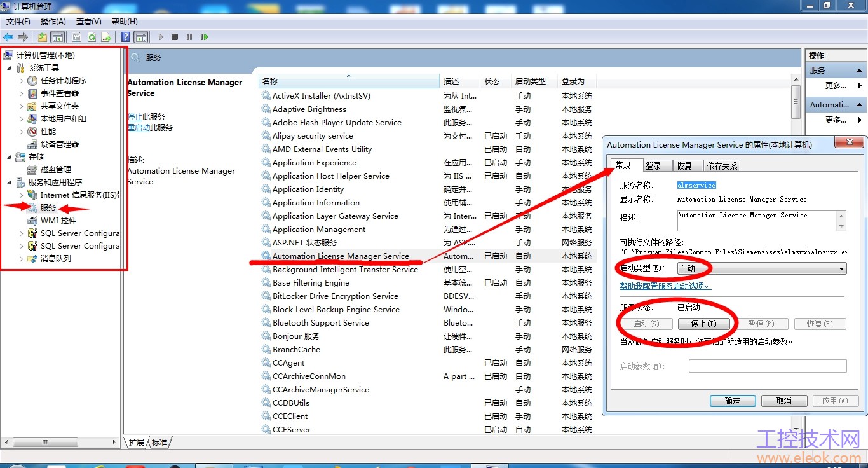868x468 pixels.
Task: Sort the list by the 名称 column header
Action: click(x=349, y=81)
